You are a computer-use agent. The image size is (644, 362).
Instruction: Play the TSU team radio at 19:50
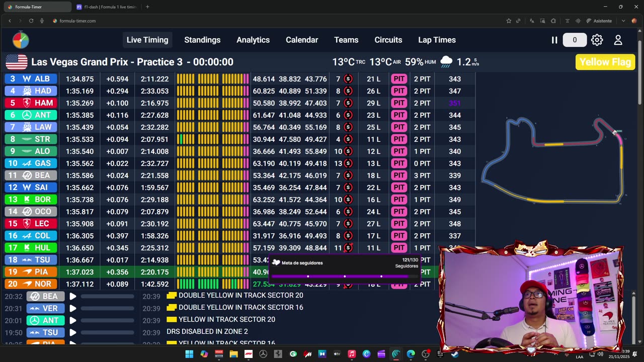point(73,332)
